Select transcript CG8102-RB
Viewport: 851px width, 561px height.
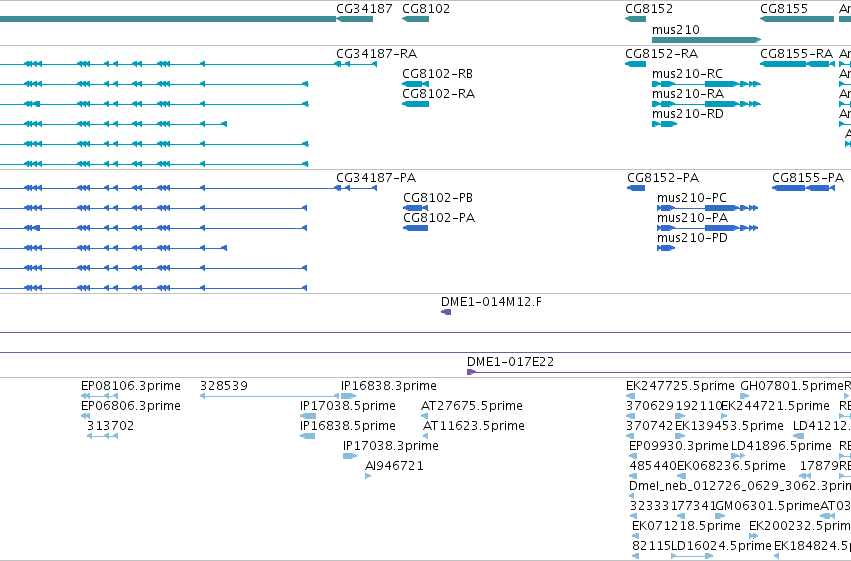[437, 74]
